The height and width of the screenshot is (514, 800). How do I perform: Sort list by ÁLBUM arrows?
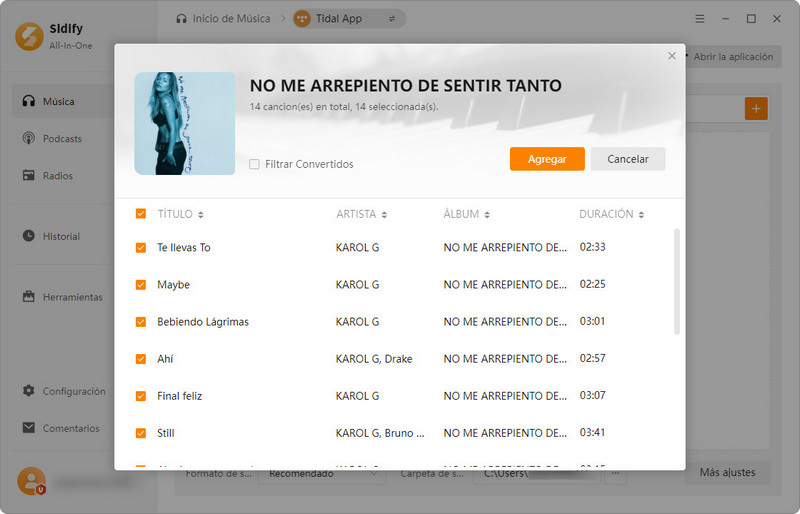487,215
